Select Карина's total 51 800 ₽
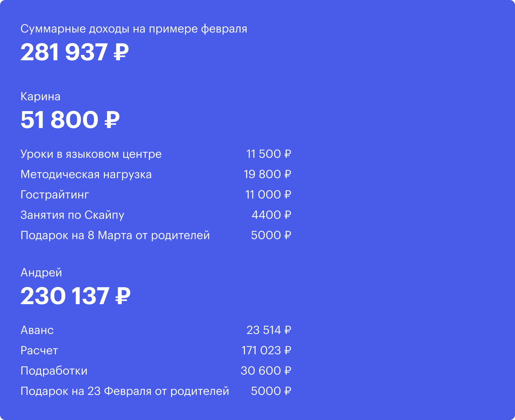Screen dimensions: 515x420 [x=70, y=120]
